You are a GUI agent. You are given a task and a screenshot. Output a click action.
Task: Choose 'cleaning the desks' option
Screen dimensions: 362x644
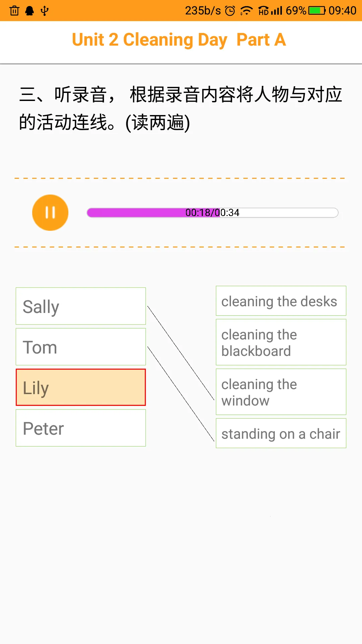281,301
